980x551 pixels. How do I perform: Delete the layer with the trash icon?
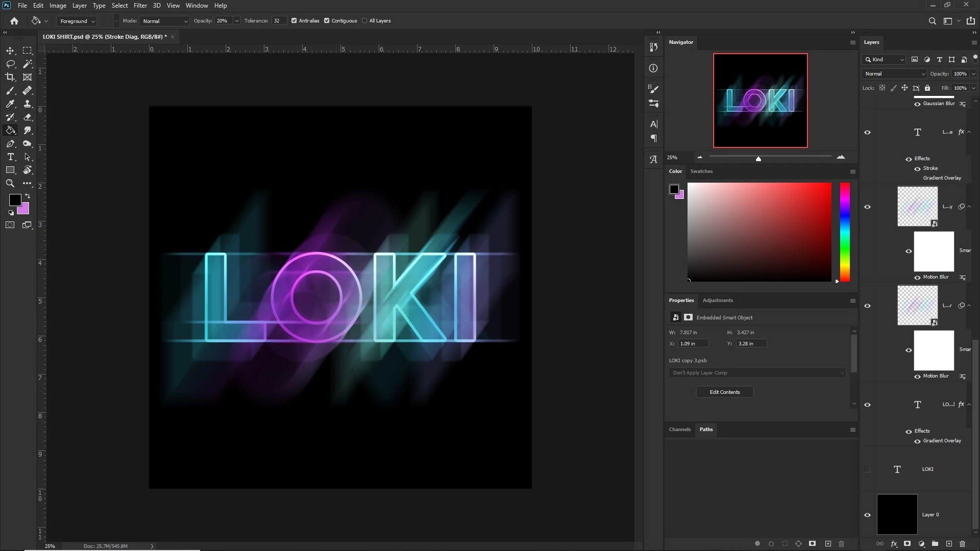coord(963,544)
